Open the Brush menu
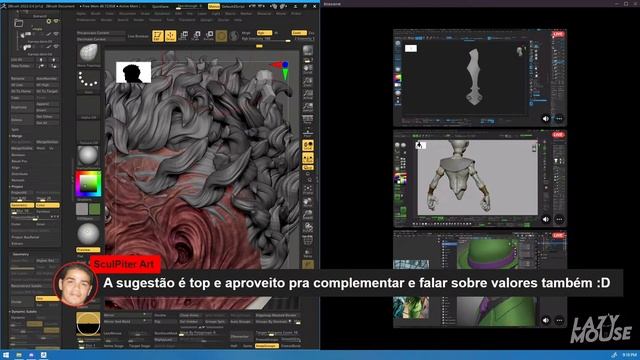Screen dimensions: 640x360 click(96, 13)
